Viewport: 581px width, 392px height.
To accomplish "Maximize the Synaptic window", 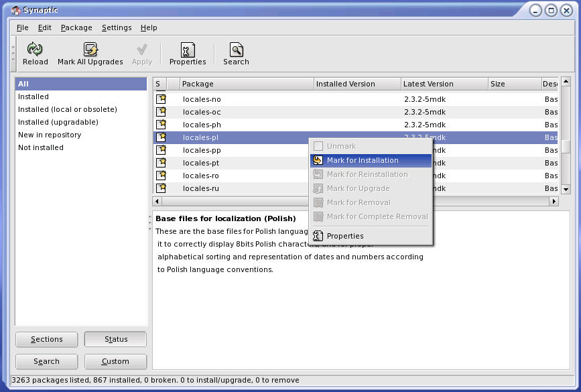I will [551, 10].
